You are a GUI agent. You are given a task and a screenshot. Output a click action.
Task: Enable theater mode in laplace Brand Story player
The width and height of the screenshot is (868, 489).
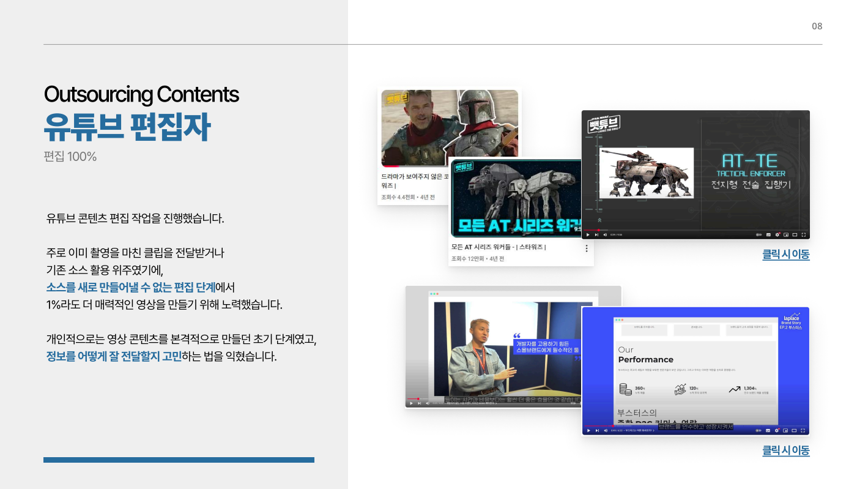tap(795, 430)
